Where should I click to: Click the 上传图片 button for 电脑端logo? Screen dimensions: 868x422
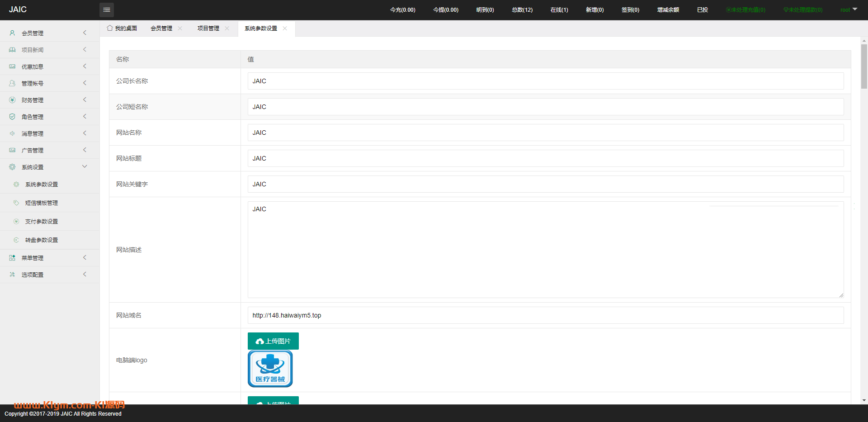tap(273, 341)
